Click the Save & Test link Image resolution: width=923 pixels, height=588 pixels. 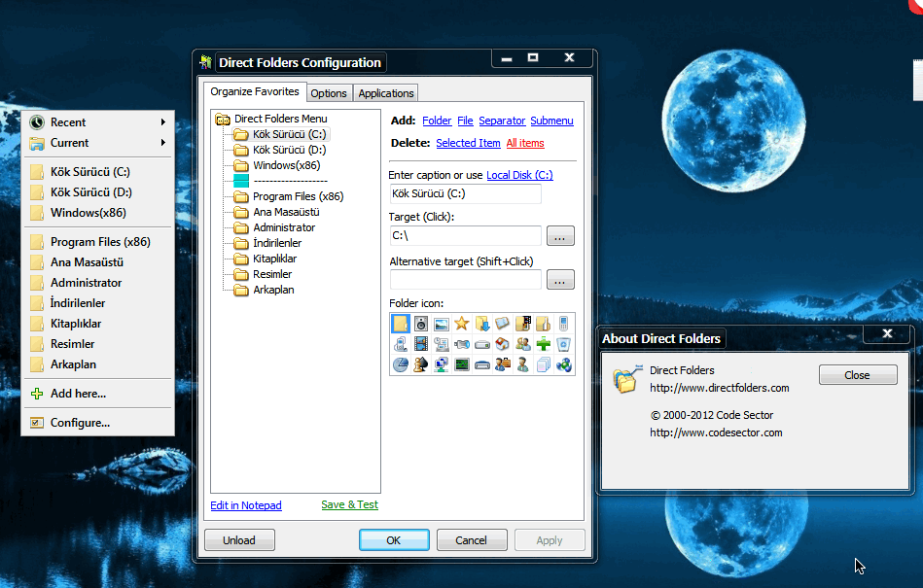tap(350, 504)
